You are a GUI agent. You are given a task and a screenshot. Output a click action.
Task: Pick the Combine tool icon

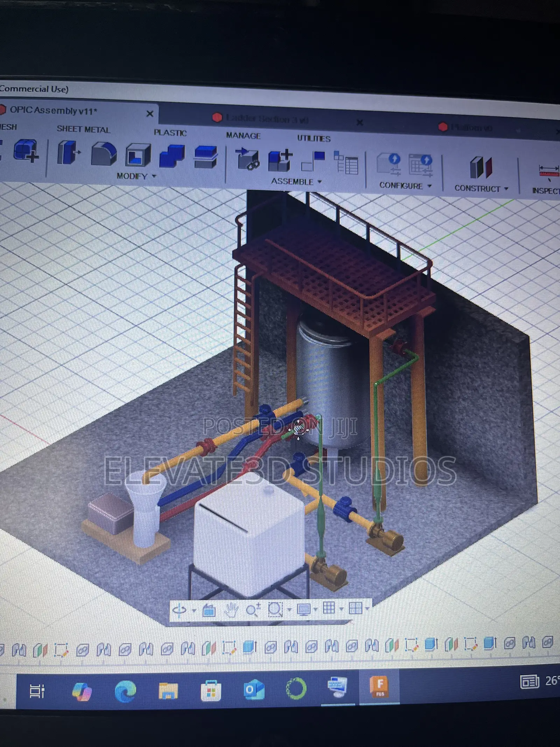coord(172,156)
